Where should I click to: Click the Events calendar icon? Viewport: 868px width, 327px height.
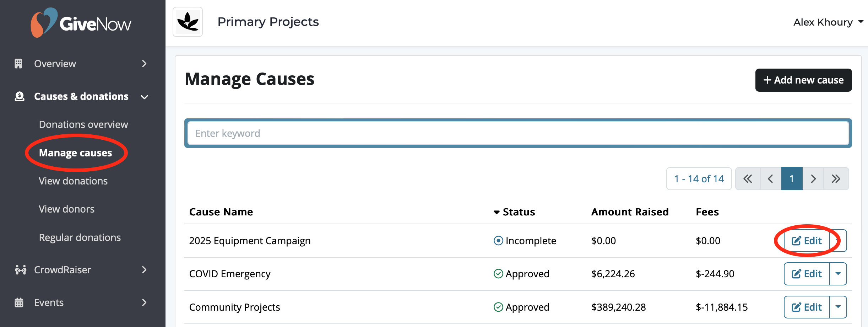[19, 302]
